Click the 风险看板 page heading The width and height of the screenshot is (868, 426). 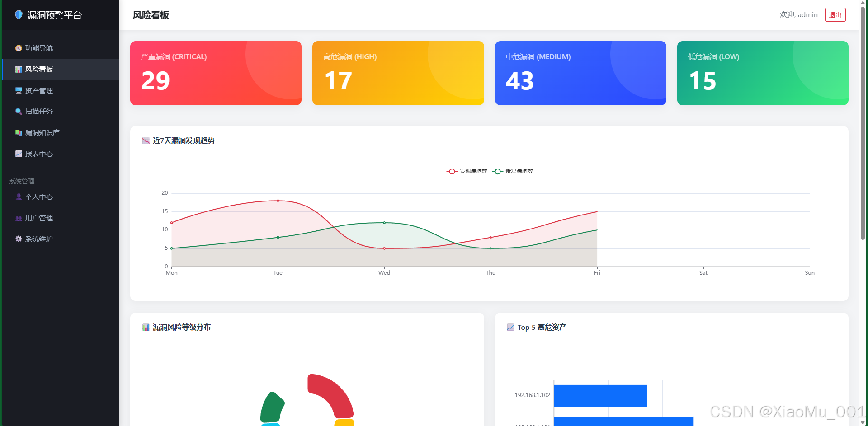click(x=151, y=15)
